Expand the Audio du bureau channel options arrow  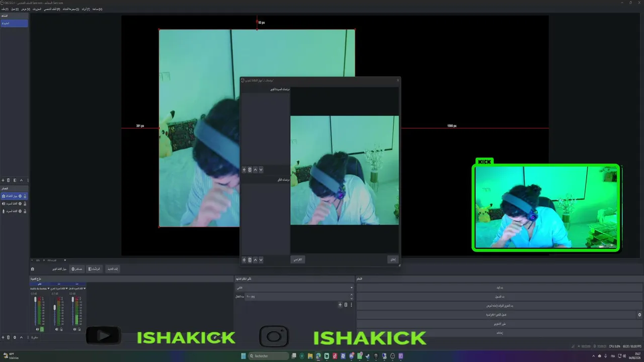tap(48, 289)
